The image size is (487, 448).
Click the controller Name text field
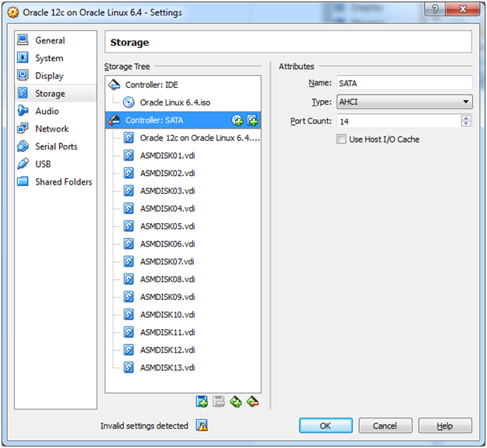[404, 83]
